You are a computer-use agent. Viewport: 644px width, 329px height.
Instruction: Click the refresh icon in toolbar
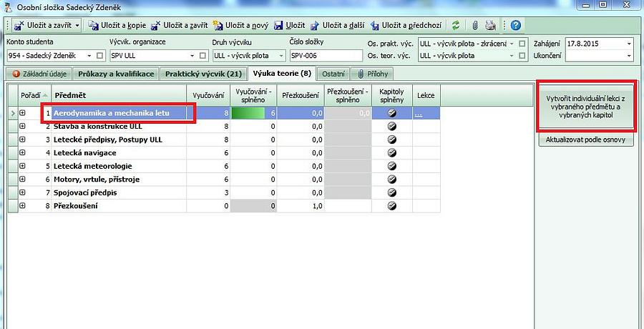tap(456, 26)
